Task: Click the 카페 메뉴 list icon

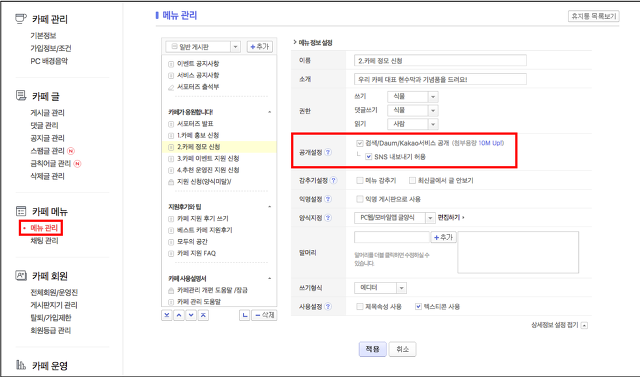Action: click(x=21, y=211)
